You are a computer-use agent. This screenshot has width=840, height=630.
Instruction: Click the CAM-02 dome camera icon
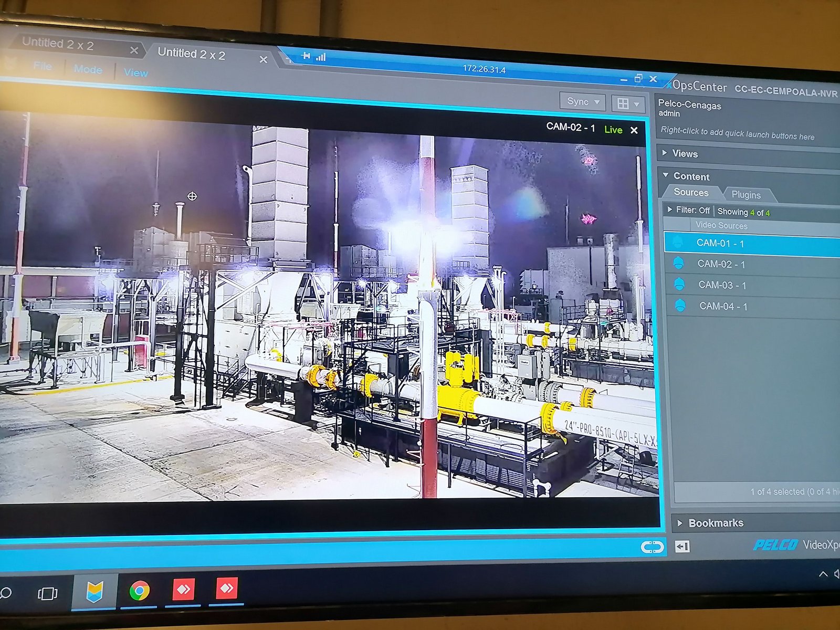[x=678, y=263]
